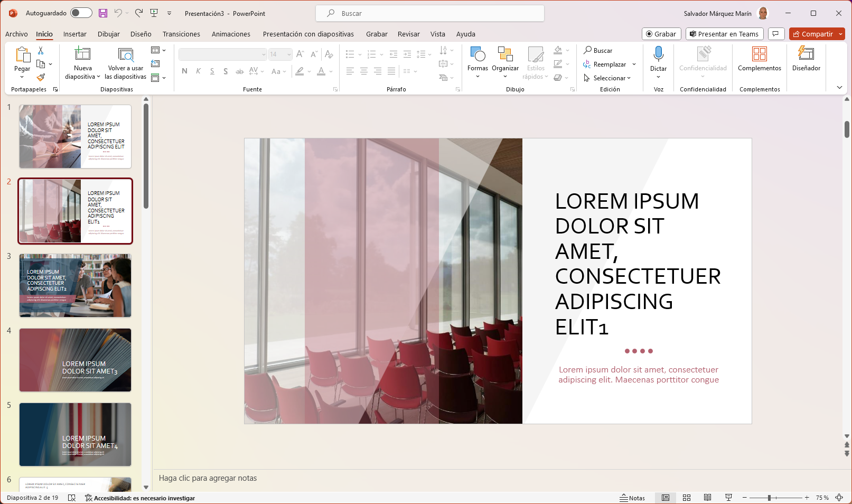Screen dimensions: 852x504
Task: Click the Grabar button at top right
Action: pyautogui.click(x=661, y=34)
